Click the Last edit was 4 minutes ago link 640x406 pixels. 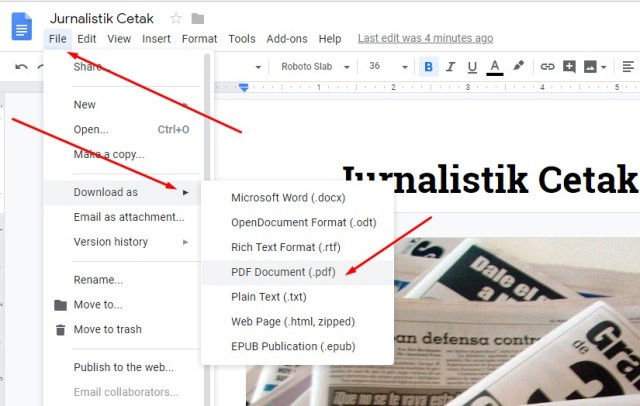[x=425, y=38]
